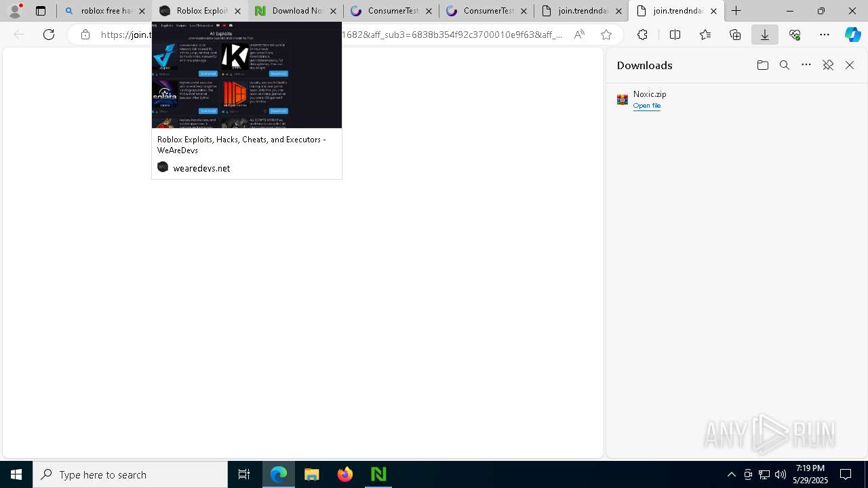Switch to the second ConsumerTest tab
Screen dimensions: 868x488
point(486,11)
